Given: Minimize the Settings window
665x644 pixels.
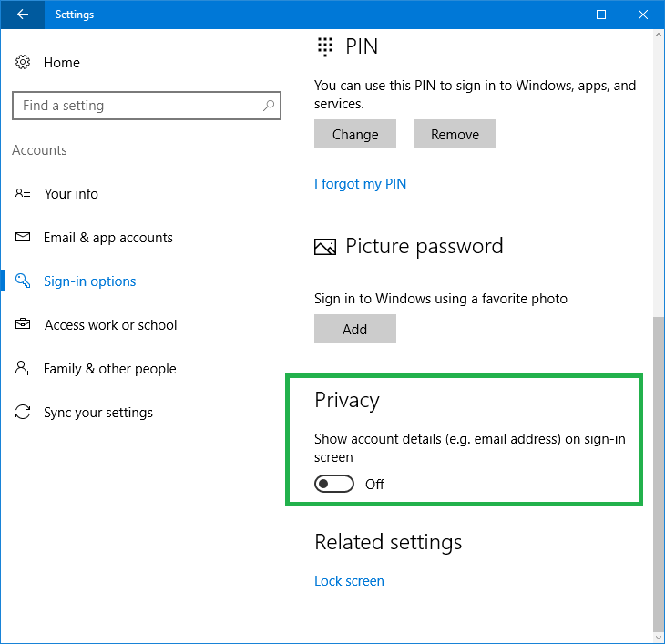Looking at the screenshot, I should pos(559,15).
